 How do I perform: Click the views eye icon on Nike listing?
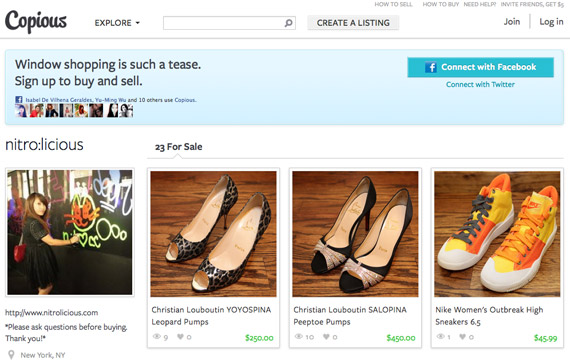point(440,337)
